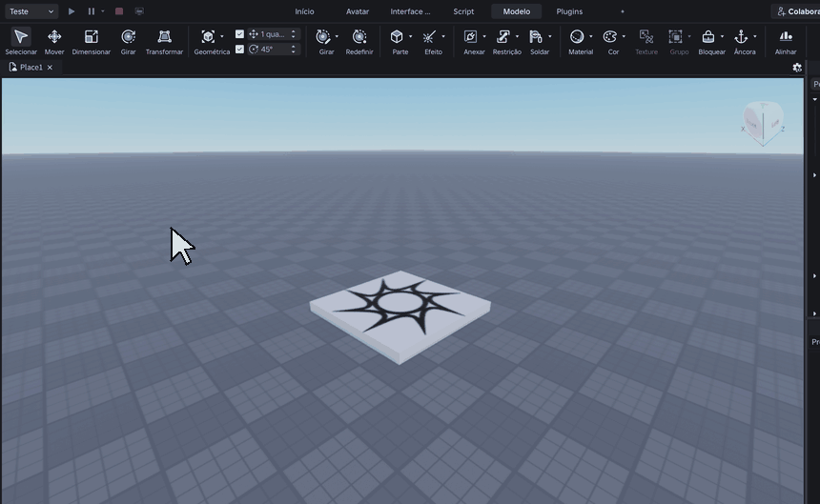
Task: Open the Material picker icon
Action: 577,36
